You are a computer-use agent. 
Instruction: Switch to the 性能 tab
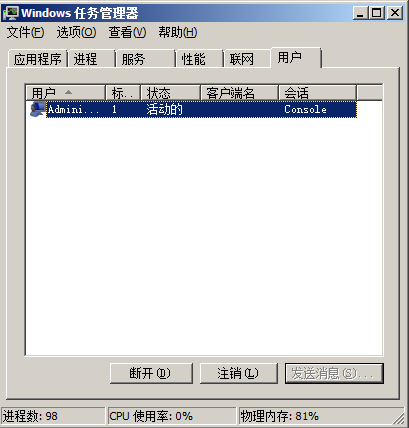199,59
